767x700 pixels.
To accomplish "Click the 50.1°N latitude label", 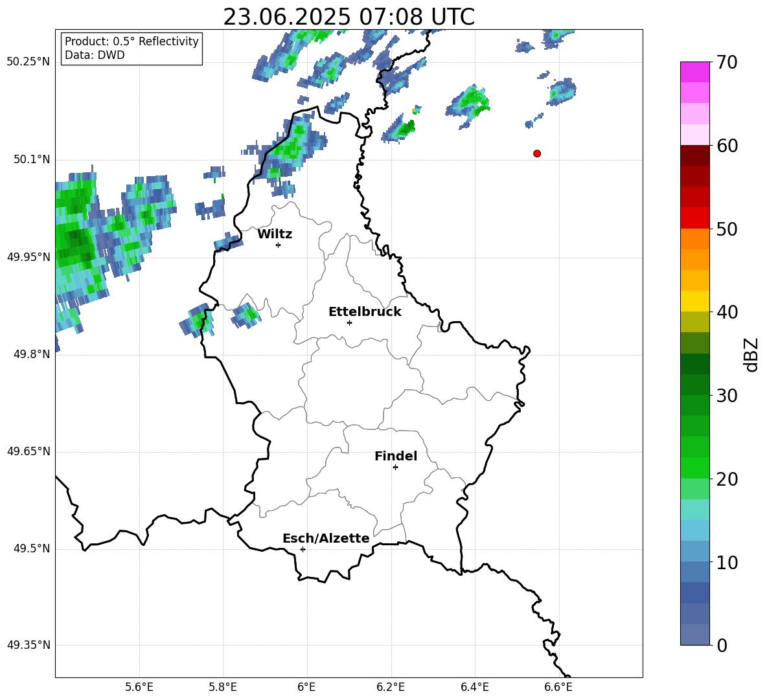I will (32, 159).
